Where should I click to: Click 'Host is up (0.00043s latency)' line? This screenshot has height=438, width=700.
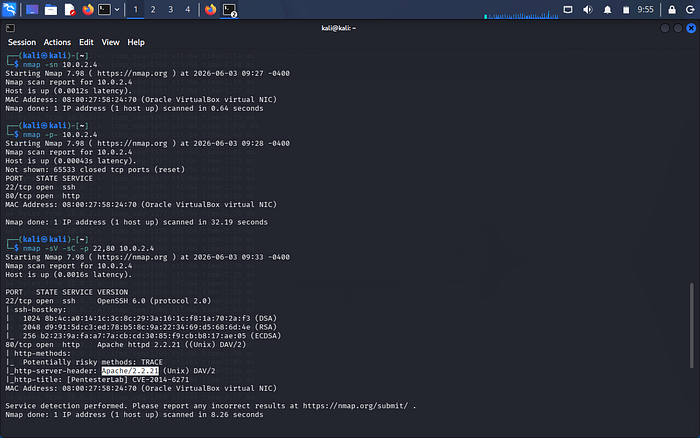(71, 161)
